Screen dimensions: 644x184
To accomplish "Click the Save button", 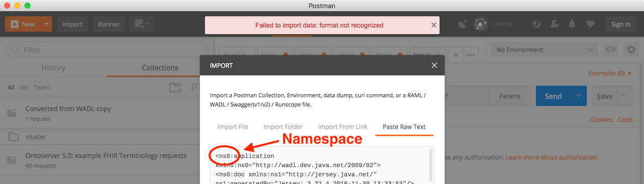I will click(x=605, y=96).
